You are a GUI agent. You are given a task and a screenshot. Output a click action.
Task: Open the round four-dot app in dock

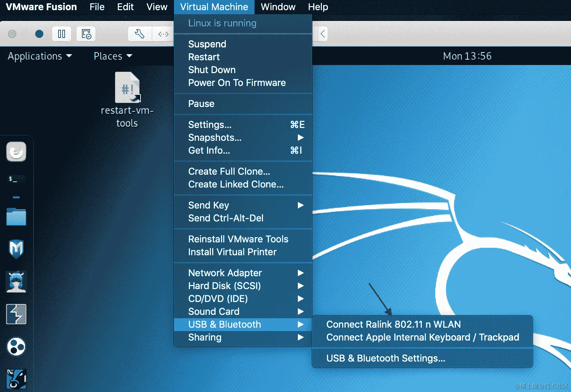pyautogui.click(x=16, y=347)
